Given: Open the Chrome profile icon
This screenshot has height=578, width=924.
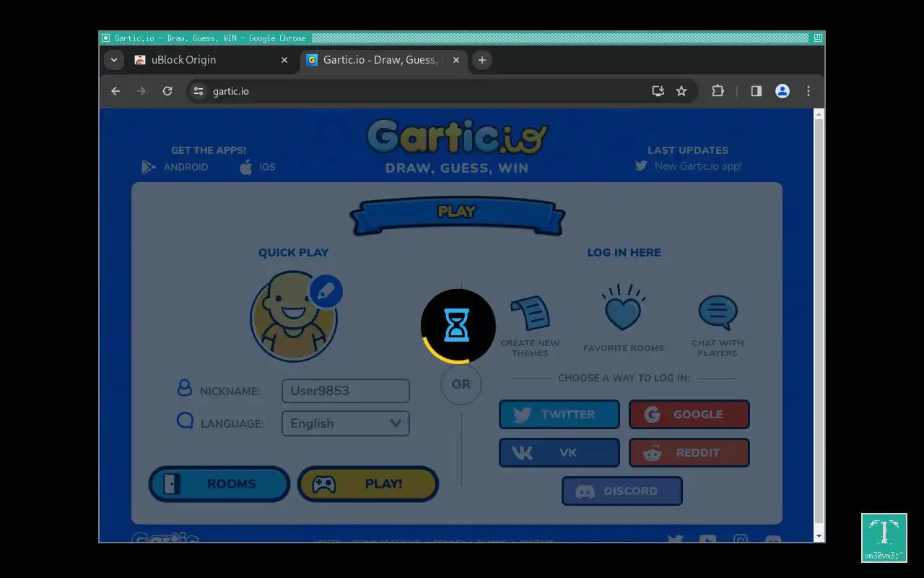Looking at the screenshot, I should coord(783,91).
